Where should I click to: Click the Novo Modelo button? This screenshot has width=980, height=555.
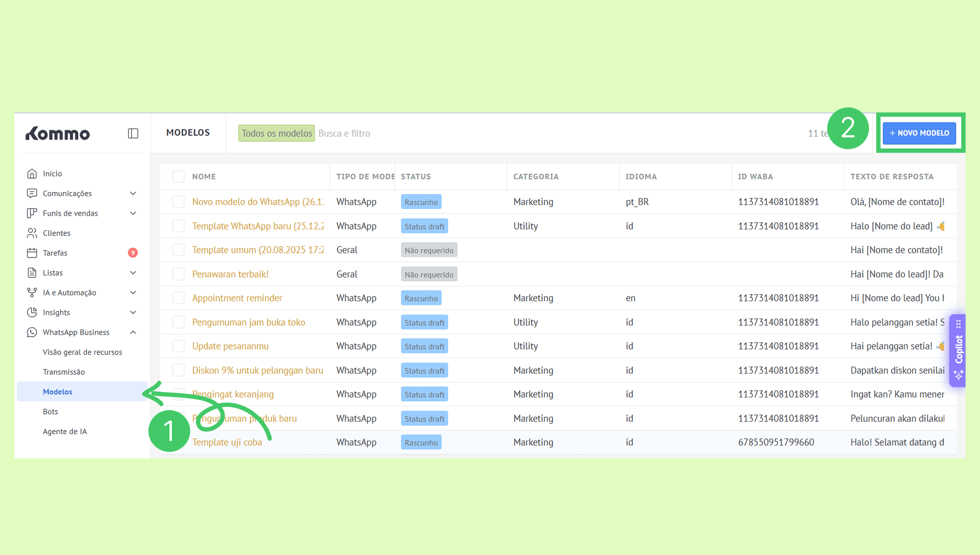click(x=919, y=133)
